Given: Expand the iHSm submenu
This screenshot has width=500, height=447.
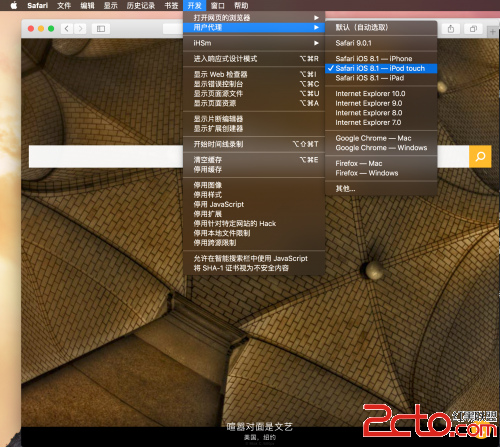Looking at the screenshot, I should click(254, 43).
